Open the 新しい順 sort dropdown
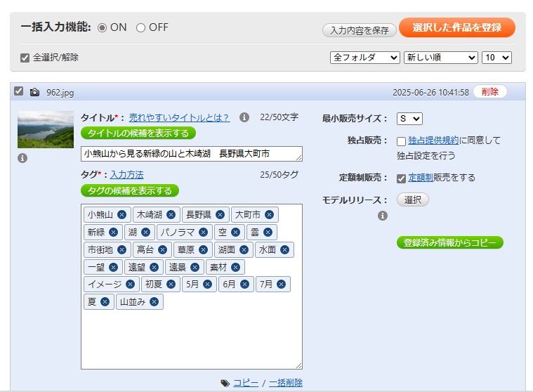The image size is (533, 392). click(x=441, y=58)
